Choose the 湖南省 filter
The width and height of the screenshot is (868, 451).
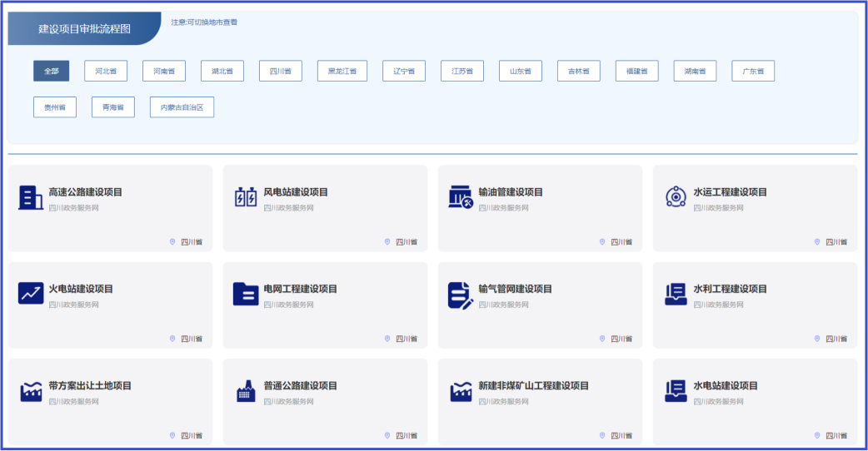pos(696,71)
